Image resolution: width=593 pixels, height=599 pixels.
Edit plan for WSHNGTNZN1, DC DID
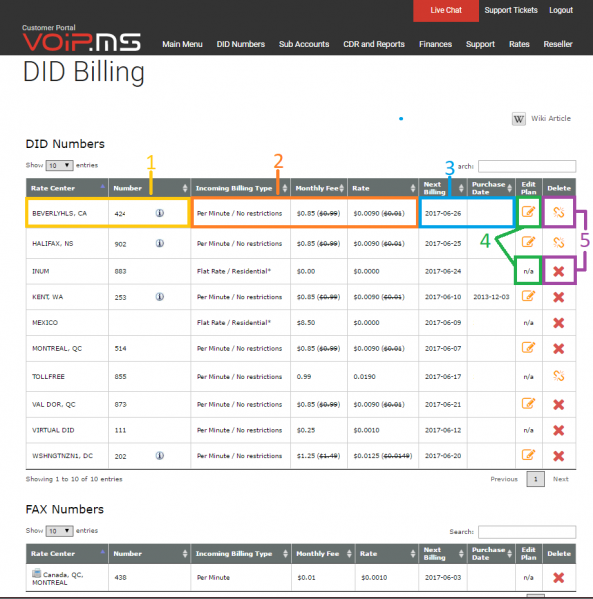[528, 455]
